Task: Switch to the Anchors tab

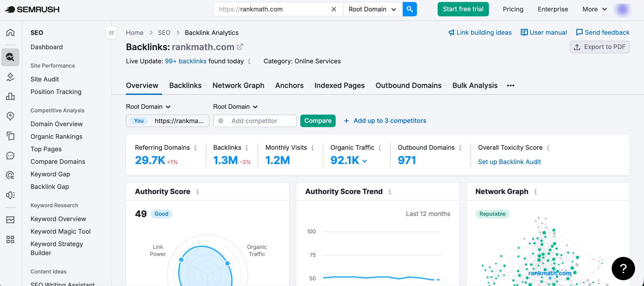Action: 289,86
